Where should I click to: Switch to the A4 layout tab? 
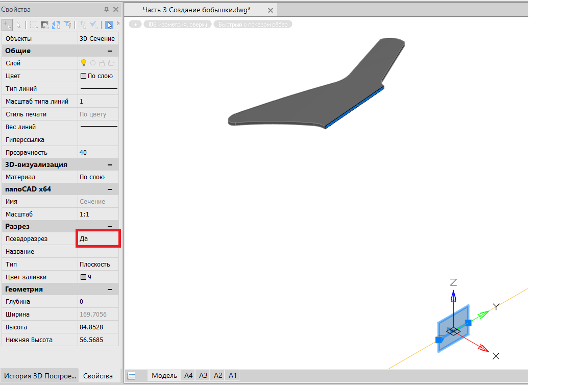[x=188, y=375]
